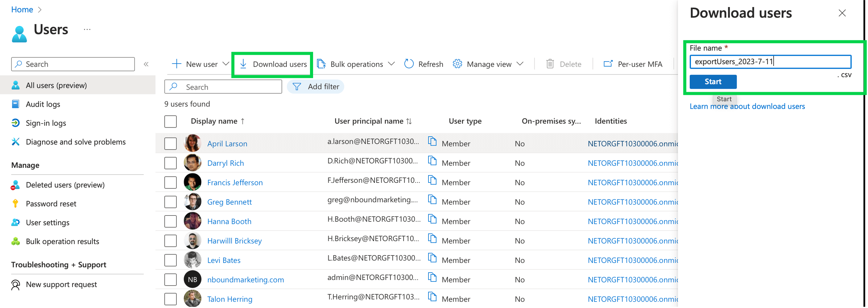Toggle the select-all checkbox in table header
This screenshot has height=308, width=868.
pos(171,121)
